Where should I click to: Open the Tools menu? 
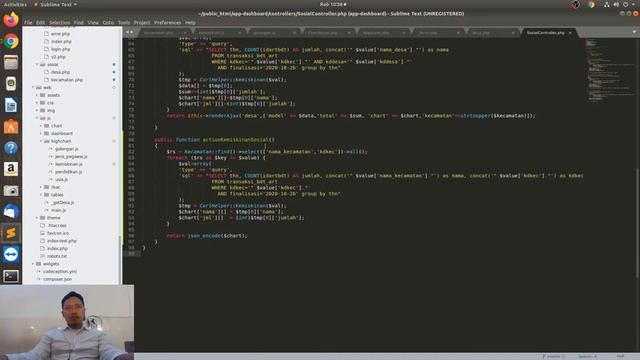(x=124, y=22)
